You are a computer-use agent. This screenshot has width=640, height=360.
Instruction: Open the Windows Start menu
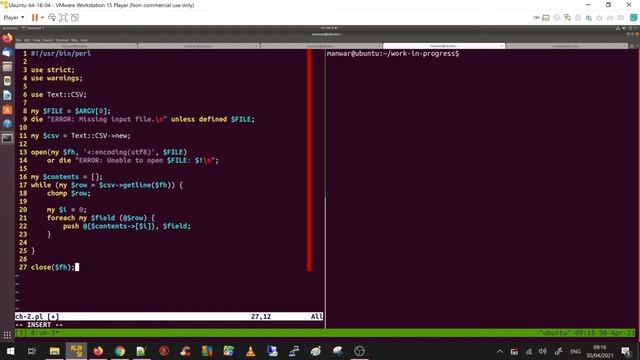[10, 351]
